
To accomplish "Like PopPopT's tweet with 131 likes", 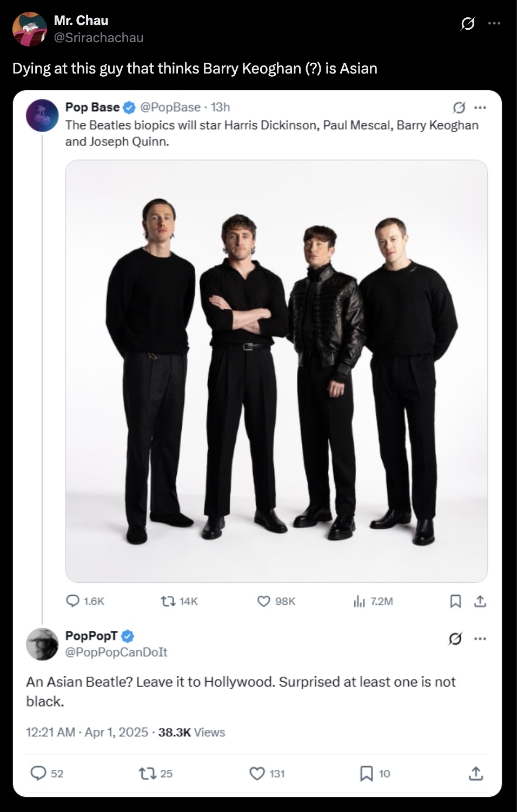I will 257,774.
